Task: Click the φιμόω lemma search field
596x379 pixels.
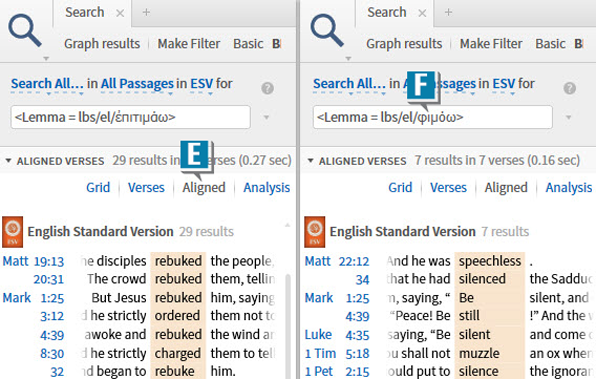Action: pos(433,117)
